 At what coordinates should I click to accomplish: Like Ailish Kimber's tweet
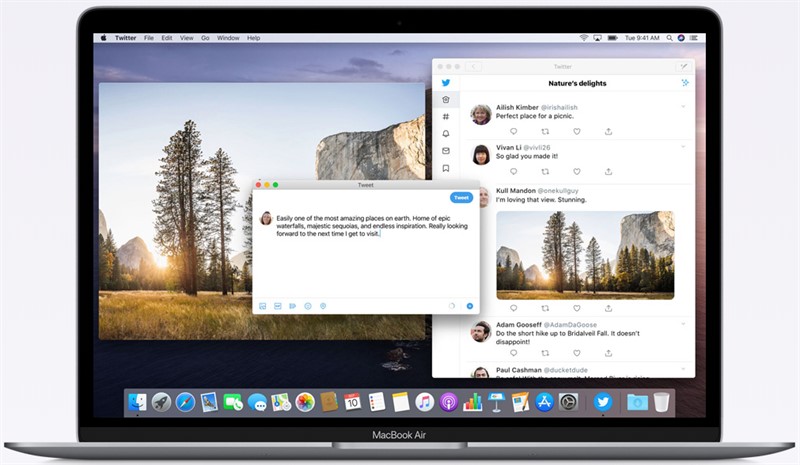click(577, 131)
